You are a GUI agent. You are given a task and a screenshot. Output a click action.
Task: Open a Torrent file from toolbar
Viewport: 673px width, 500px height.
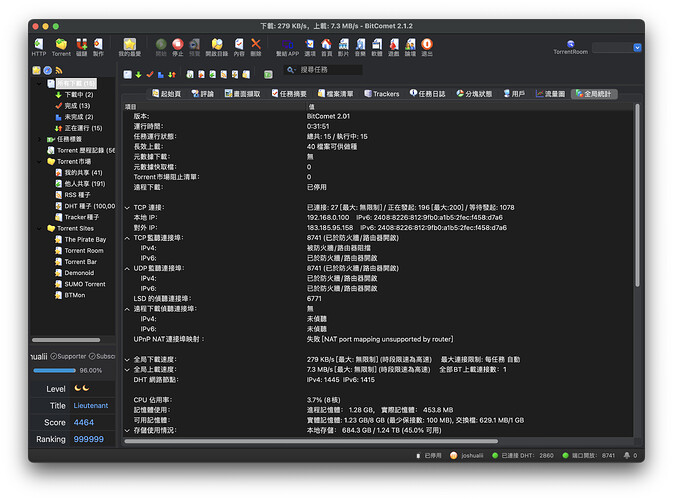coord(61,47)
